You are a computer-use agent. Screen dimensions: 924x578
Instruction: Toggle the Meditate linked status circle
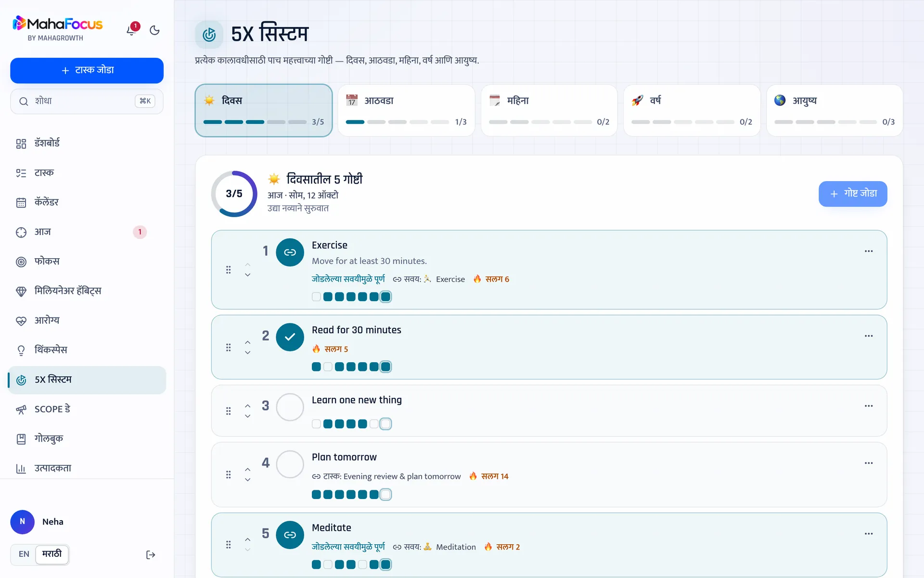(x=290, y=535)
